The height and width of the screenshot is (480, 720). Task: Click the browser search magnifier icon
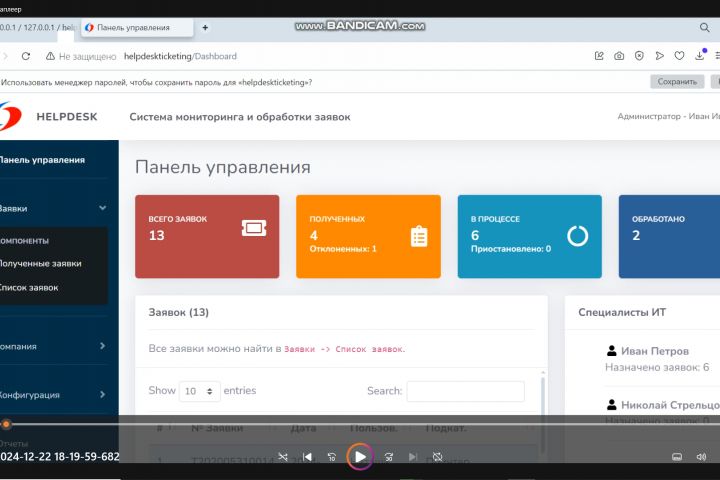[x=704, y=28]
